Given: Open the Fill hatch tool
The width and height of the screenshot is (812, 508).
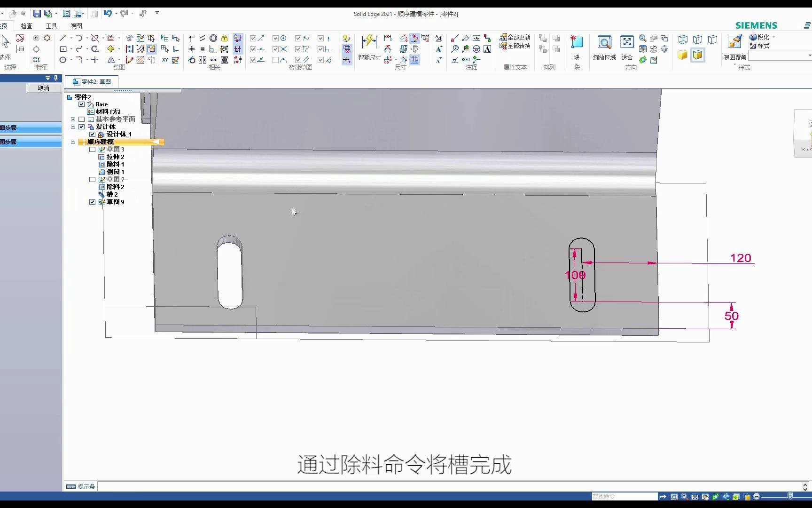Looking at the screenshot, I should click(x=141, y=60).
